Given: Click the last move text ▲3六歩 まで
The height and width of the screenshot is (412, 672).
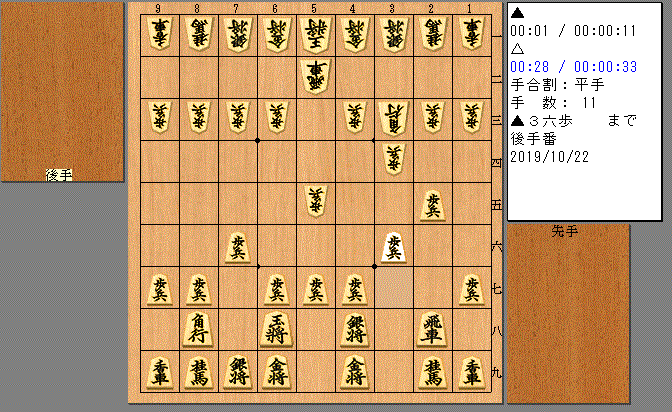Looking at the screenshot, I should coord(573,121).
